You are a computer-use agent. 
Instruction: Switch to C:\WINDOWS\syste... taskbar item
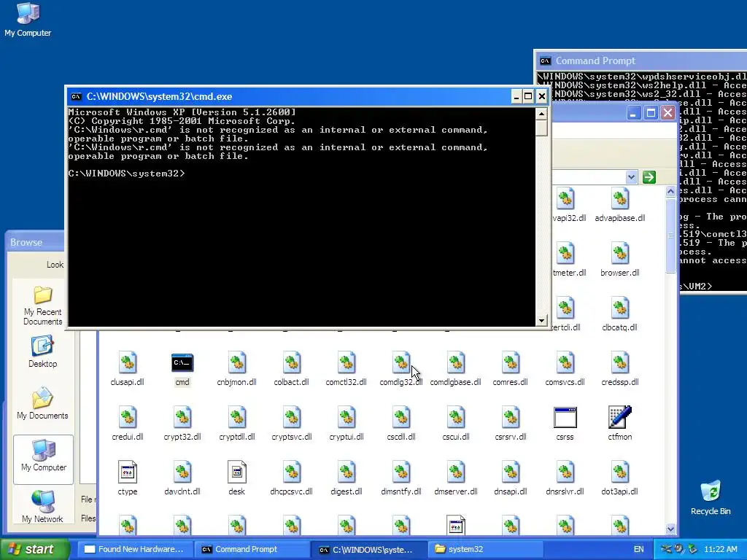(x=368, y=549)
